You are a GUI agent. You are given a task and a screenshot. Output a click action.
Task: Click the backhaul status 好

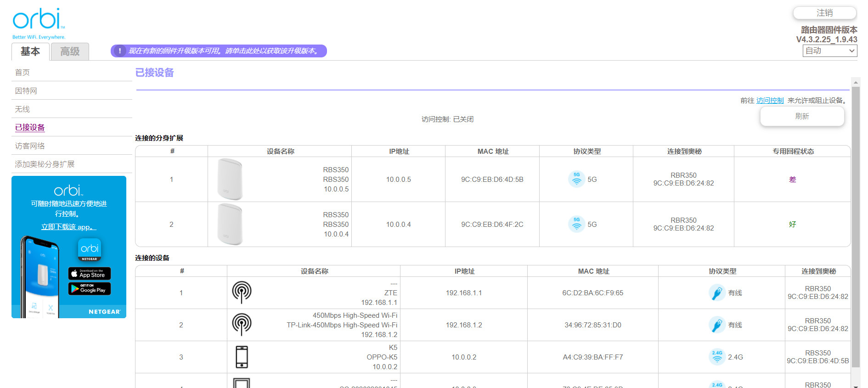[x=793, y=225]
